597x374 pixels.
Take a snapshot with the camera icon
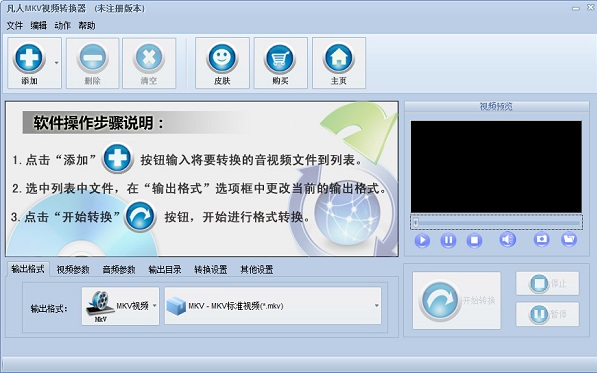[541, 240]
